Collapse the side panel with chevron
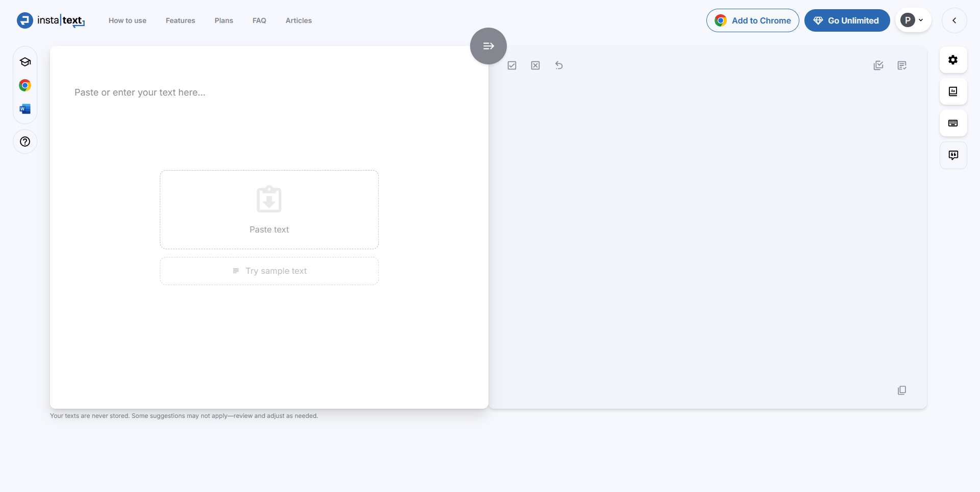980x492 pixels. [x=954, y=20]
